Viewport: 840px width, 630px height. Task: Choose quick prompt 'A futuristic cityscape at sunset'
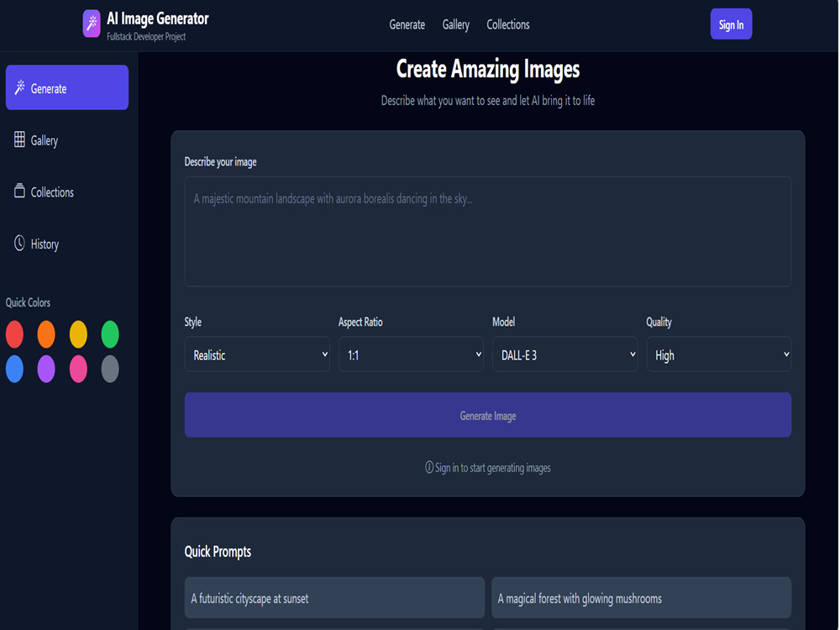334,598
